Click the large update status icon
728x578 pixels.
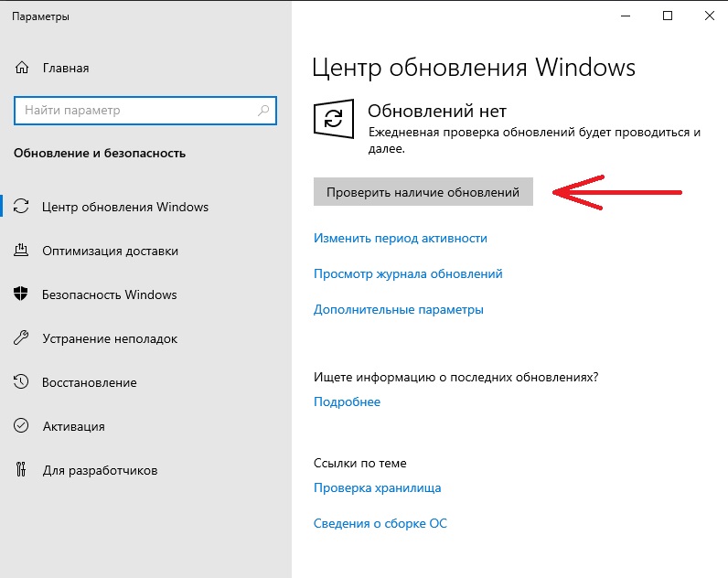(334, 120)
